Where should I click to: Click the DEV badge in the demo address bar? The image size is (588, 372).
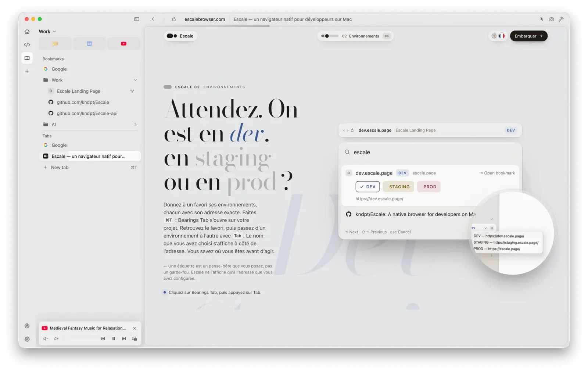click(511, 130)
